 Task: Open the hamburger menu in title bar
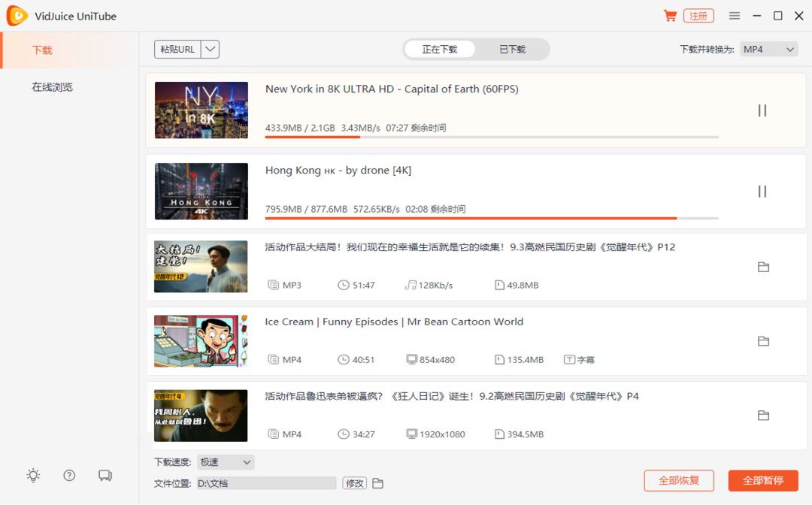(x=735, y=16)
